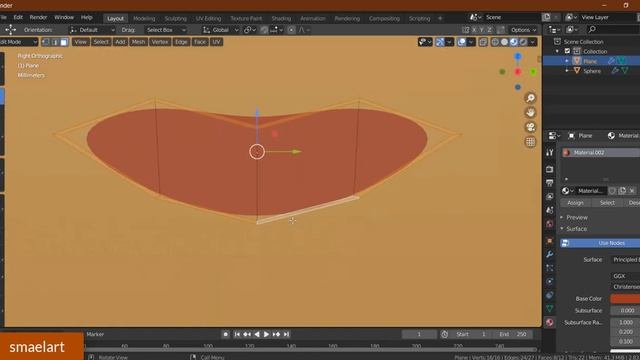Image resolution: width=640 pixels, height=360 pixels.
Task: Click the move cursor tool icon in header
Action: pyautogui.click(x=10, y=30)
